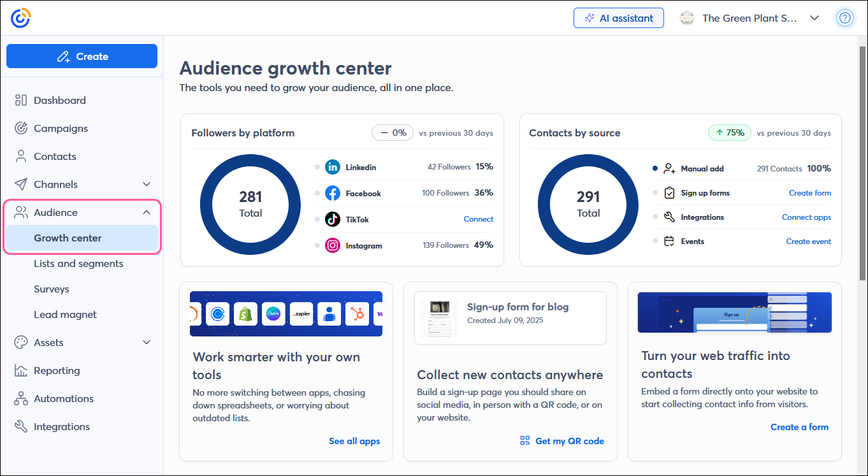This screenshot has width=868, height=476.
Task: Click the TikTok icon
Action: pyautogui.click(x=332, y=219)
